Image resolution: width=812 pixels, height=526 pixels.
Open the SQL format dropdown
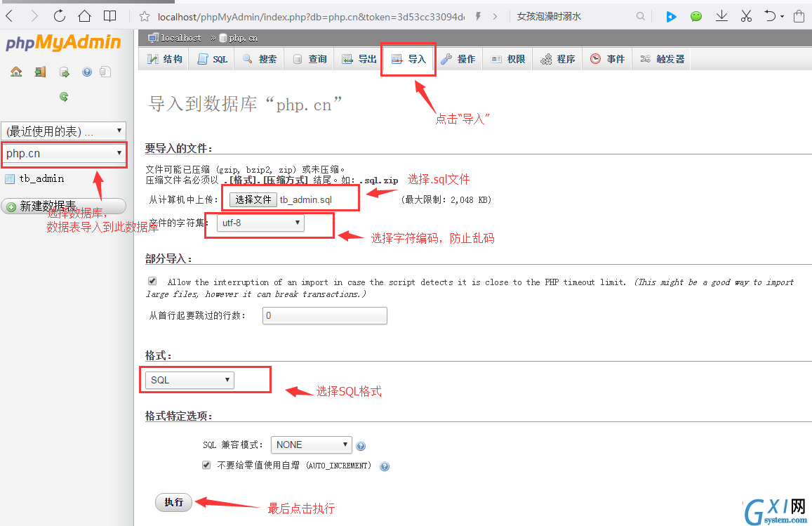189,380
